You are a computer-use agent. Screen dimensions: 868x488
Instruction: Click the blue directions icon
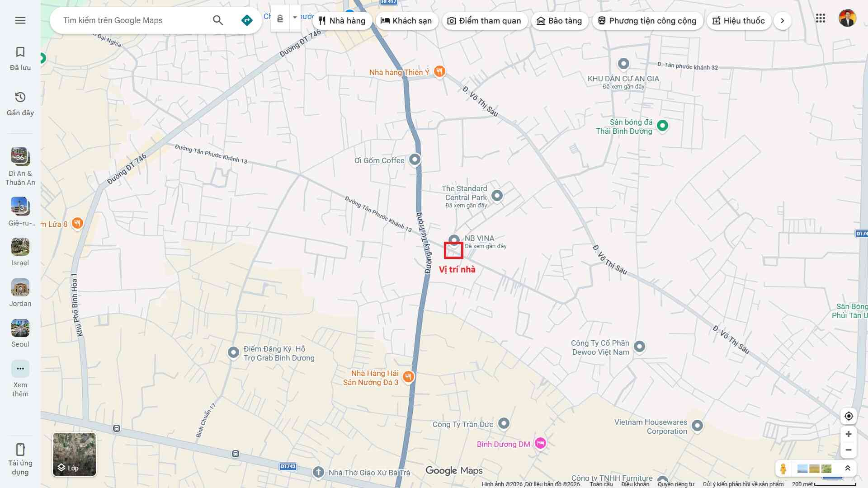[x=247, y=20]
